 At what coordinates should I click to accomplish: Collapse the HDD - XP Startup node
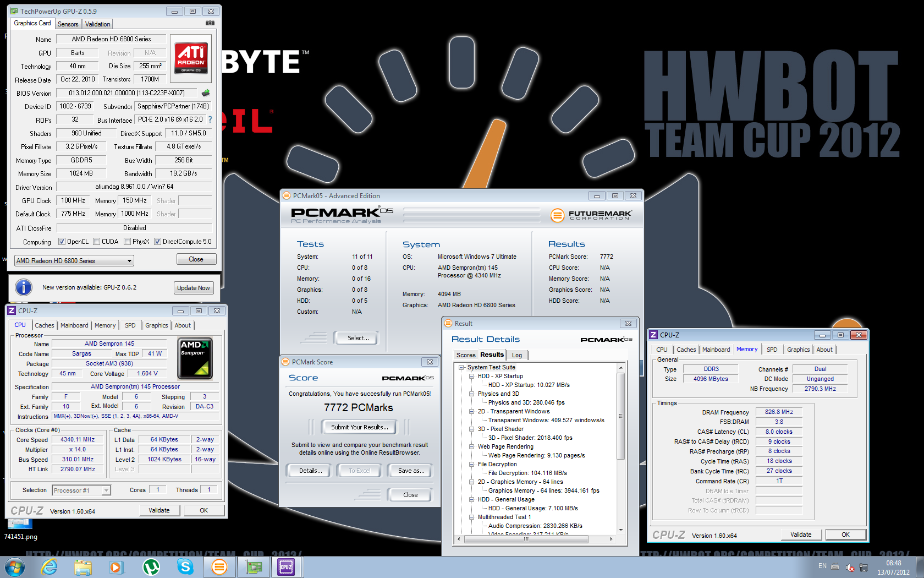[x=472, y=376]
